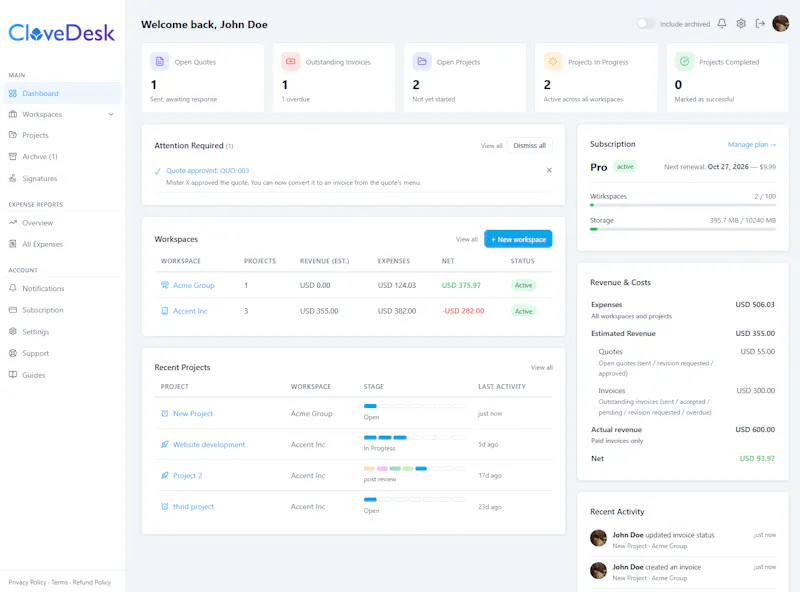Click the Open Projects folder icon
This screenshot has height=592, width=800.
coord(422,62)
